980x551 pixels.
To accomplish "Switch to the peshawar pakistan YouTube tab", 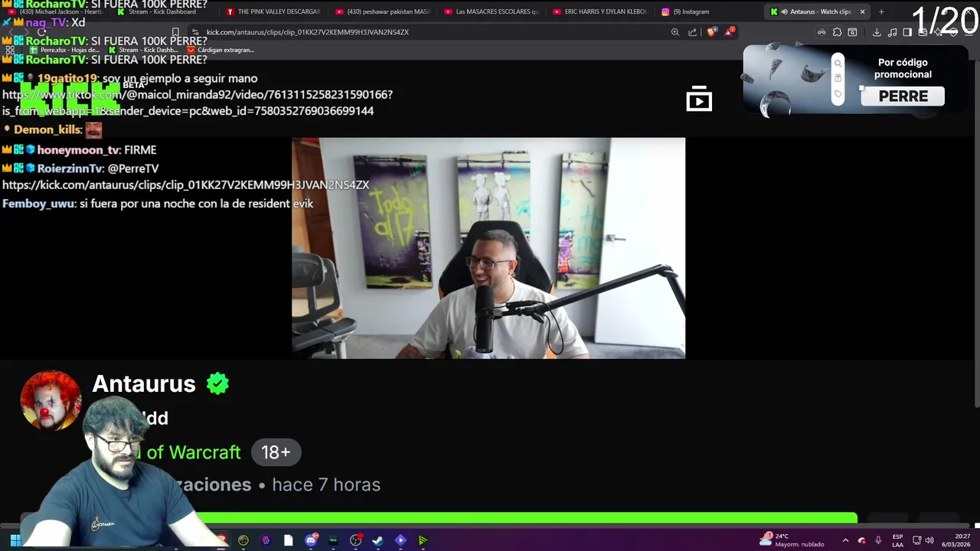I will coord(383,11).
